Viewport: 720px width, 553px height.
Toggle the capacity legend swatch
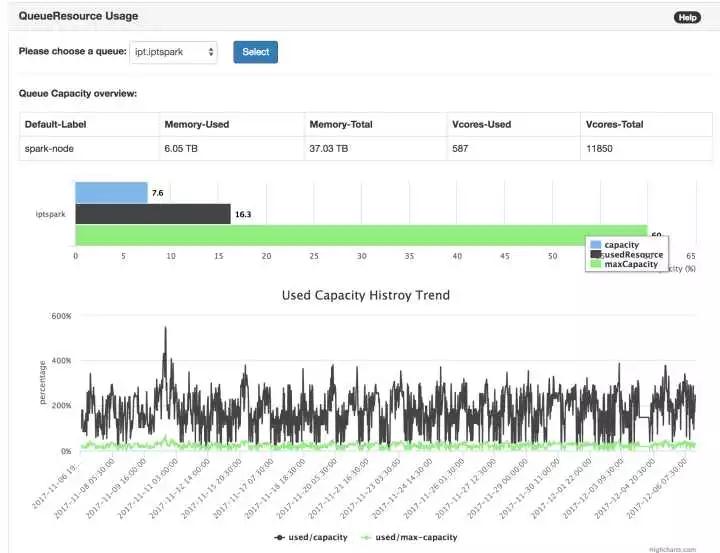coord(596,245)
